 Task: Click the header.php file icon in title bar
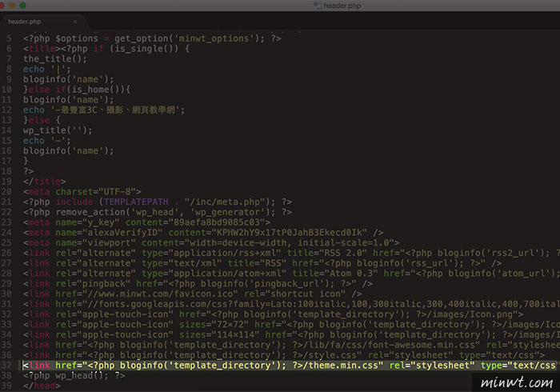click(x=317, y=6)
